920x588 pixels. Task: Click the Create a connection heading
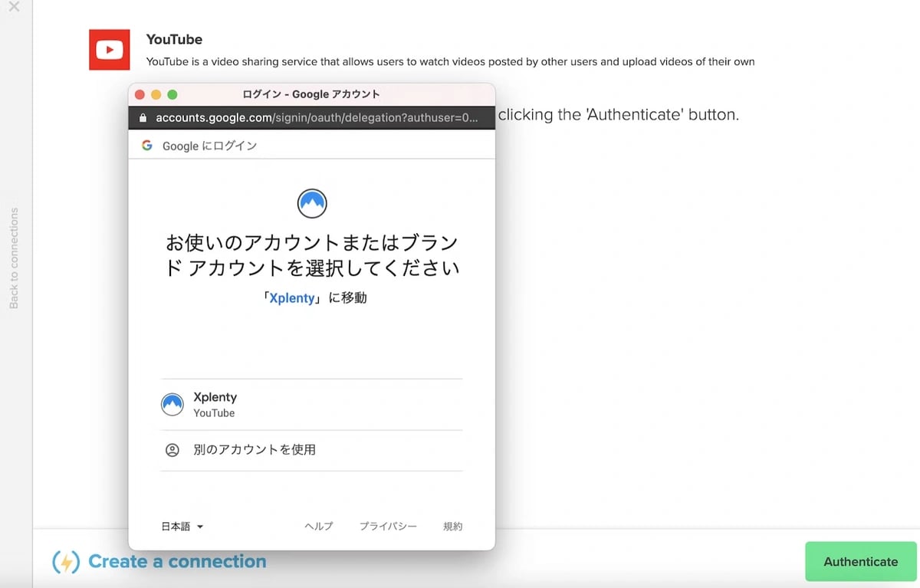[177, 562]
